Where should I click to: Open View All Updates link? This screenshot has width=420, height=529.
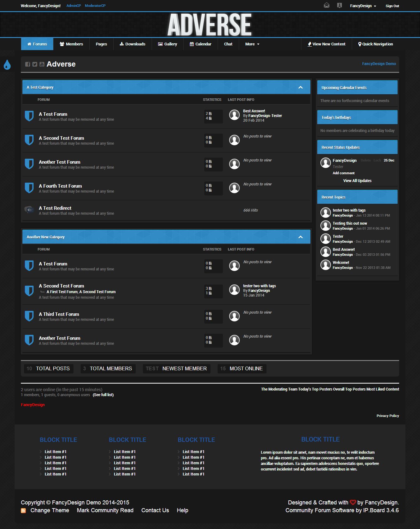(x=357, y=181)
